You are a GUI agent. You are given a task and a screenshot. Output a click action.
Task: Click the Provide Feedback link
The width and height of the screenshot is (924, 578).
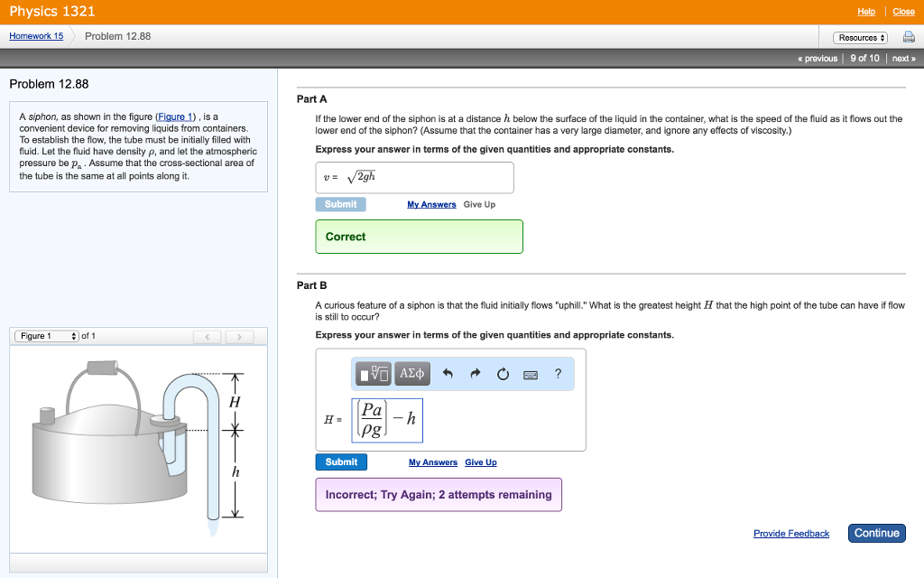791,533
